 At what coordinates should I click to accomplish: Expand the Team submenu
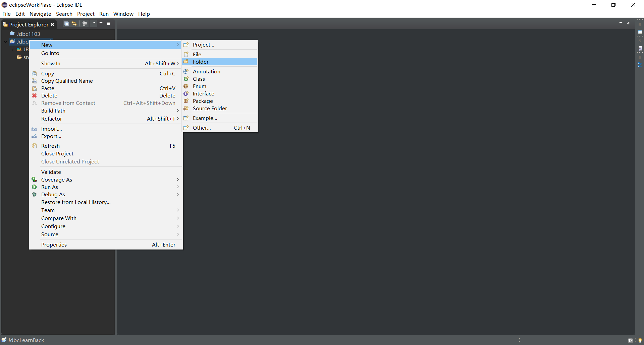click(106, 210)
